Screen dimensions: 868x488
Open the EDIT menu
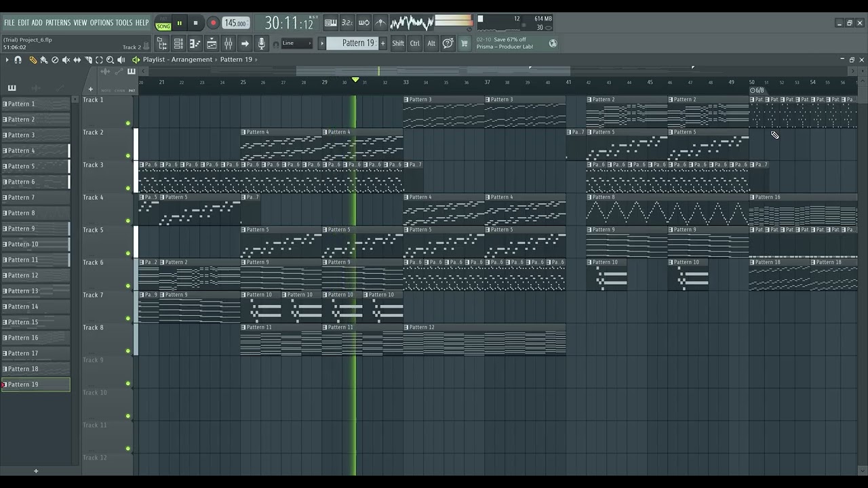coord(24,22)
